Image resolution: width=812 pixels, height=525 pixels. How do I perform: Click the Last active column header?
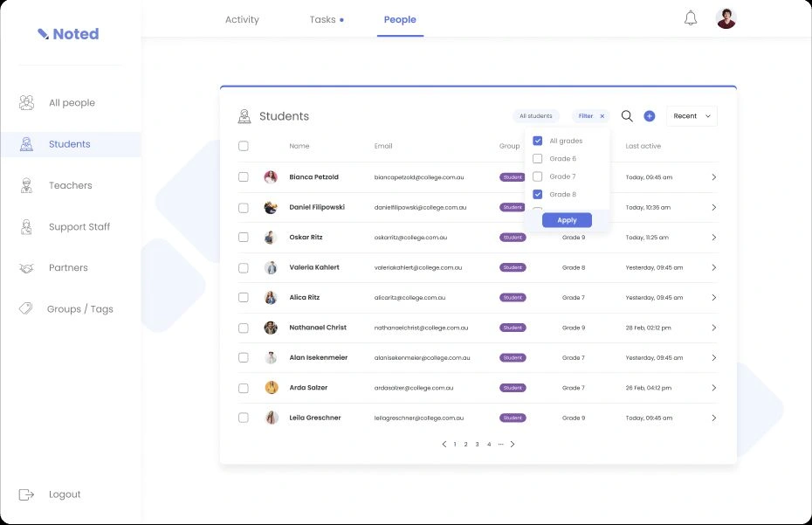(x=643, y=146)
